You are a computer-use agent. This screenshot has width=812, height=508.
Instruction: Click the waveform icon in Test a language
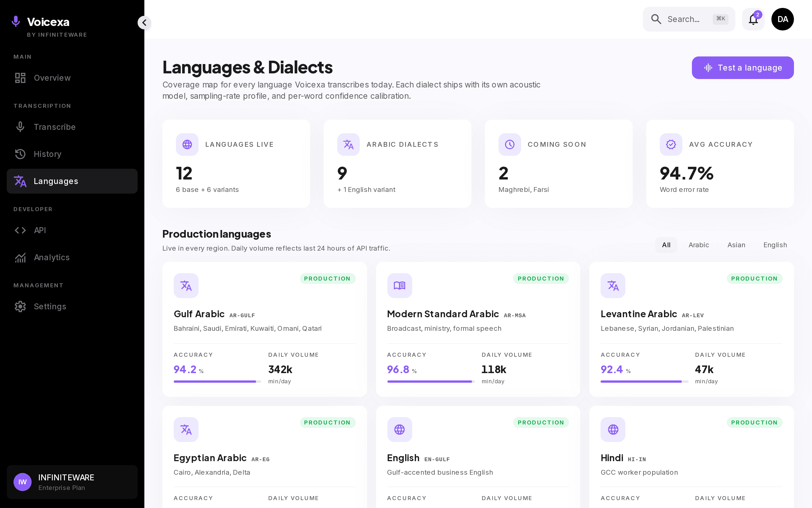(x=708, y=67)
